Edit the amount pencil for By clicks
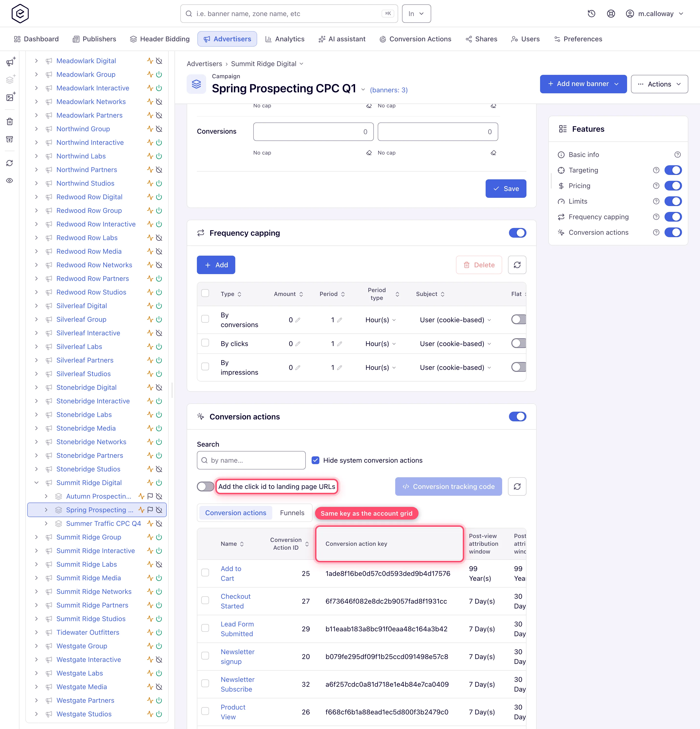 (298, 344)
